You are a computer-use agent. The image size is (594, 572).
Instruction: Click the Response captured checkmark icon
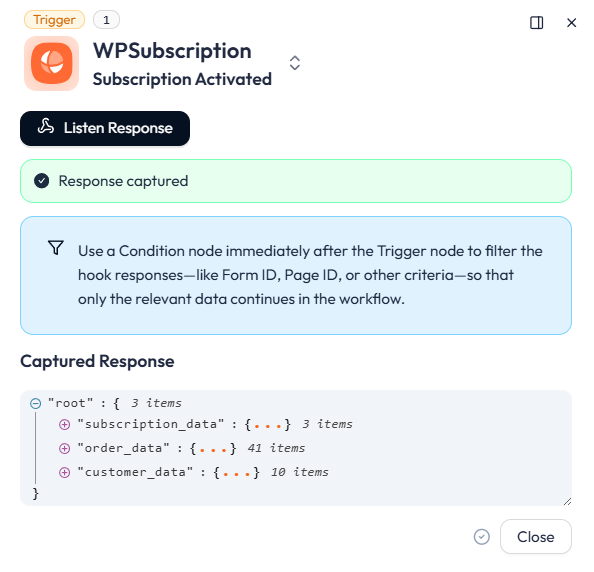(42, 181)
